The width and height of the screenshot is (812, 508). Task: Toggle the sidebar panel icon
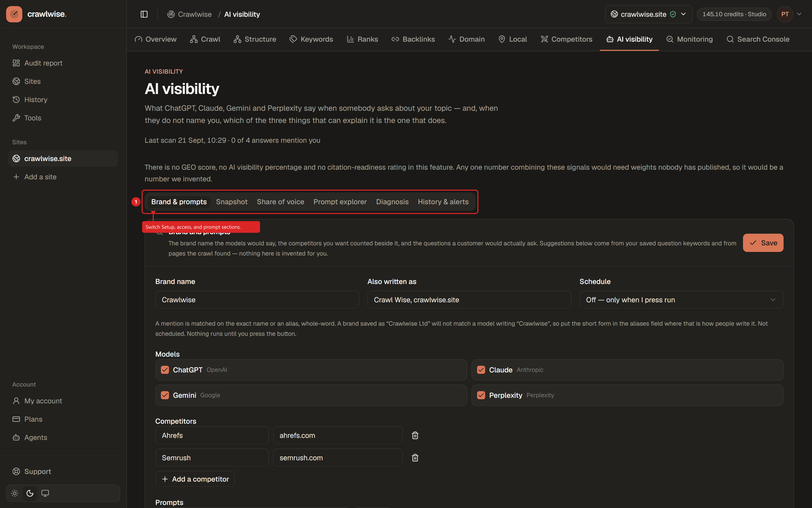point(144,14)
